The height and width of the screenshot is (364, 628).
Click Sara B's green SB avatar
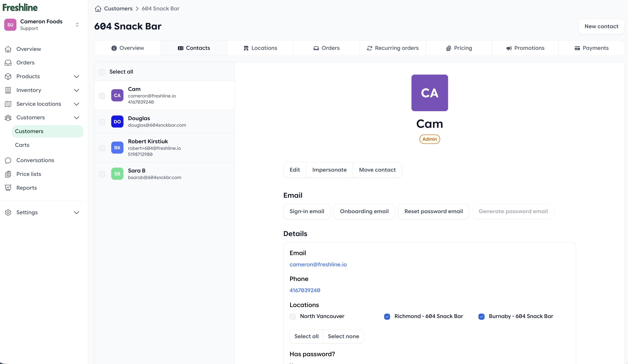pyautogui.click(x=117, y=174)
